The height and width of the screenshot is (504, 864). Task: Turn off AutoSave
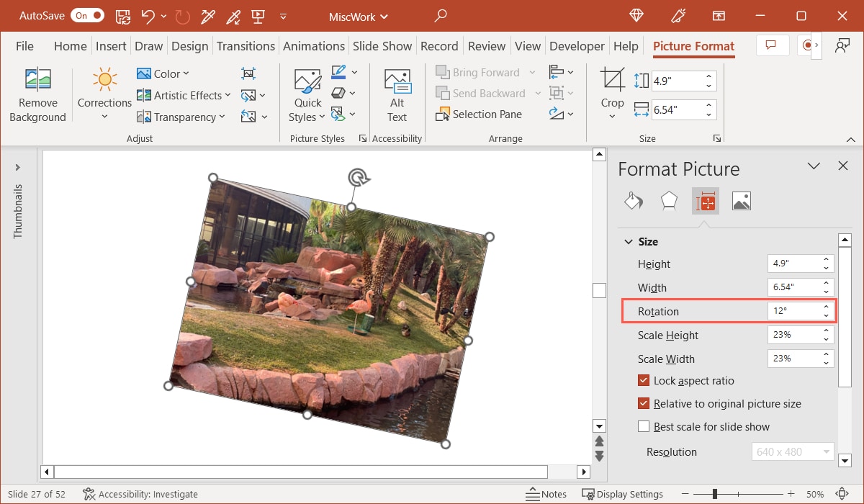tap(87, 14)
